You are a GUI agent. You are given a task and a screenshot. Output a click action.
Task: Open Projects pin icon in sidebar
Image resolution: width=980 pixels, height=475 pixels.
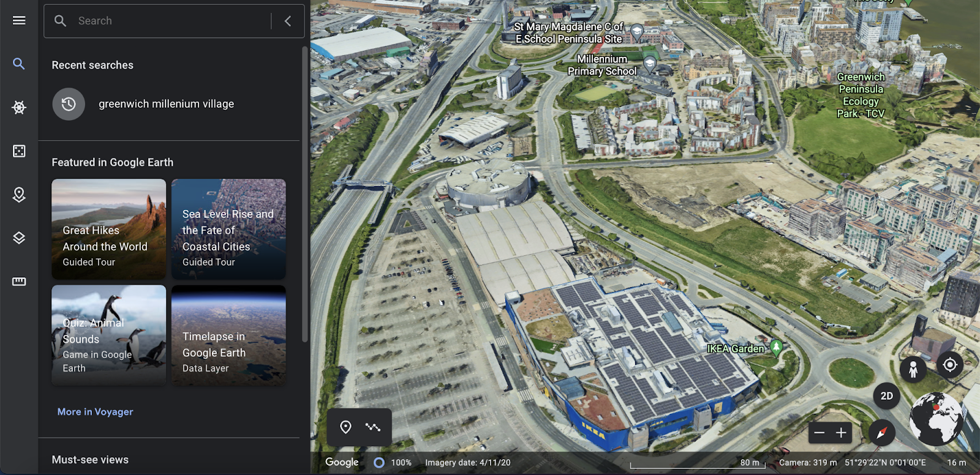(x=19, y=195)
